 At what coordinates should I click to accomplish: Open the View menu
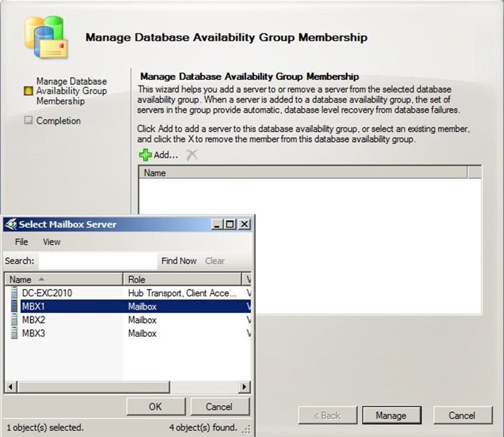[x=52, y=242]
